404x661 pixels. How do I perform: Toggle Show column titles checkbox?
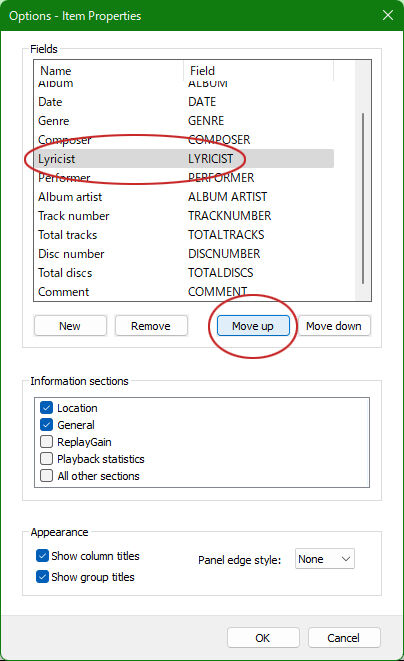pos(43,556)
